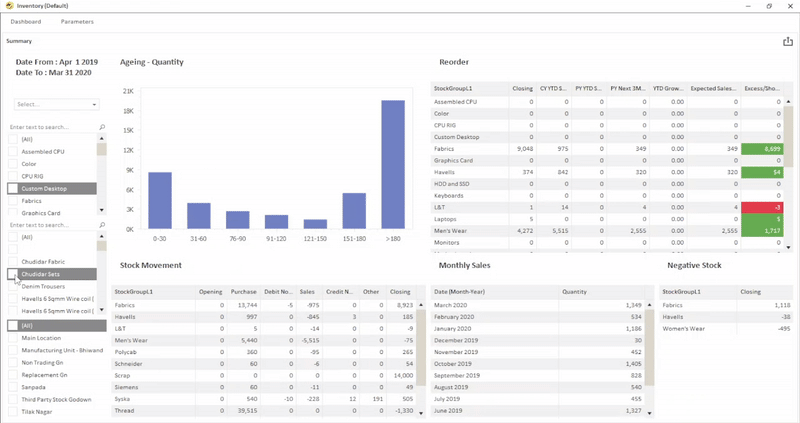Click the green 1,717 excess cell

[x=762, y=231]
